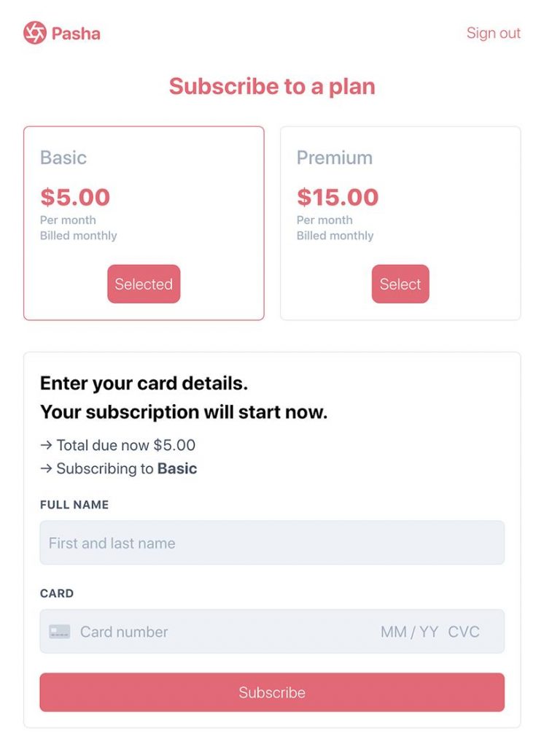Screen dimensions: 560x739
Task: Click the credit card icon in the card field
Action: coord(60,632)
